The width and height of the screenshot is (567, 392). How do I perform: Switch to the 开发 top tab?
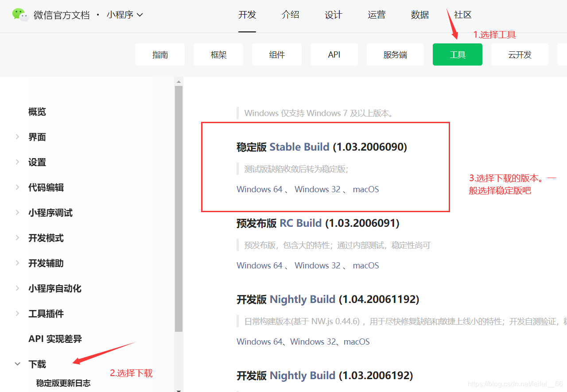point(247,15)
